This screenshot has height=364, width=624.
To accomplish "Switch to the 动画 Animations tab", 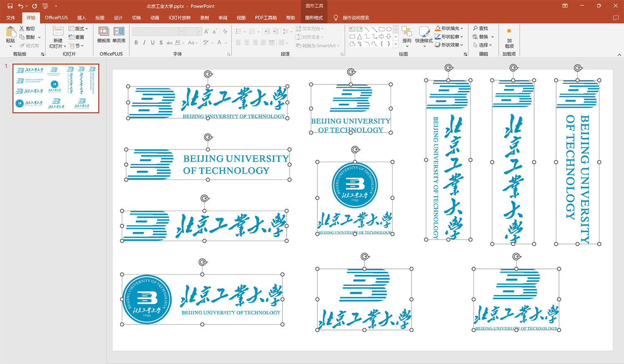I will pos(155,18).
